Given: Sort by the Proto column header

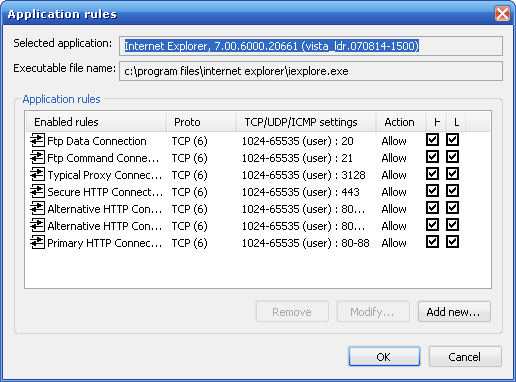Looking at the screenshot, I should click(x=201, y=122).
